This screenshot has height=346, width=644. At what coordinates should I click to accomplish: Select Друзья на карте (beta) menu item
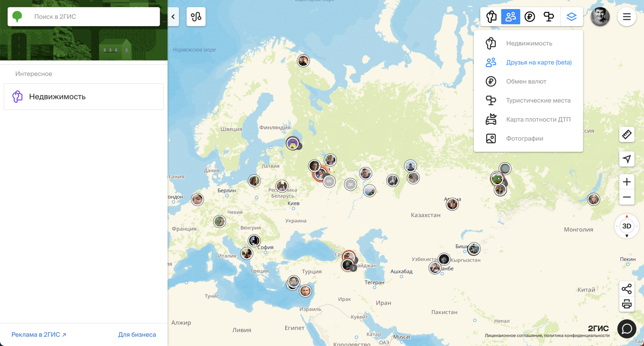(x=528, y=62)
